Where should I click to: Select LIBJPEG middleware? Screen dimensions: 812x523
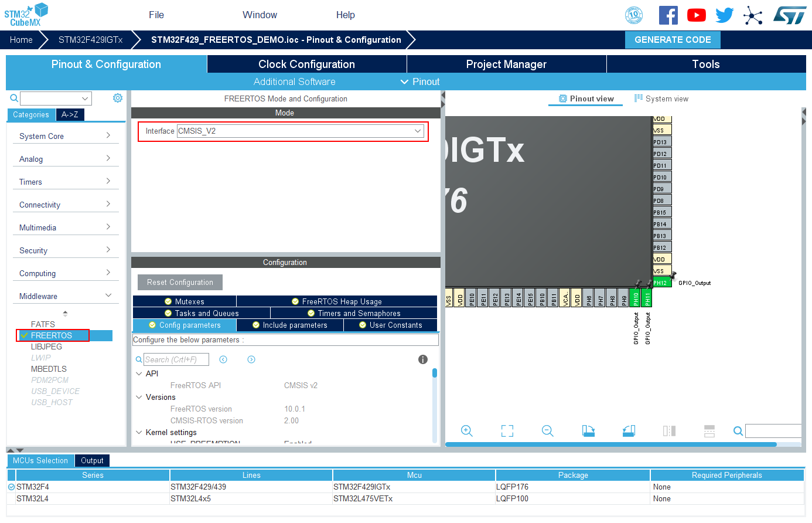46,347
